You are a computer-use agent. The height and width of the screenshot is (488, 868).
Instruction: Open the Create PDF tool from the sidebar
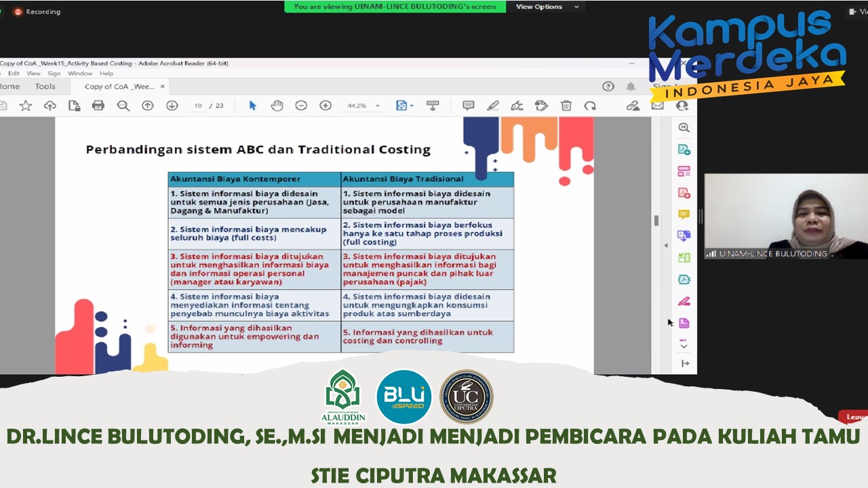[x=684, y=192]
